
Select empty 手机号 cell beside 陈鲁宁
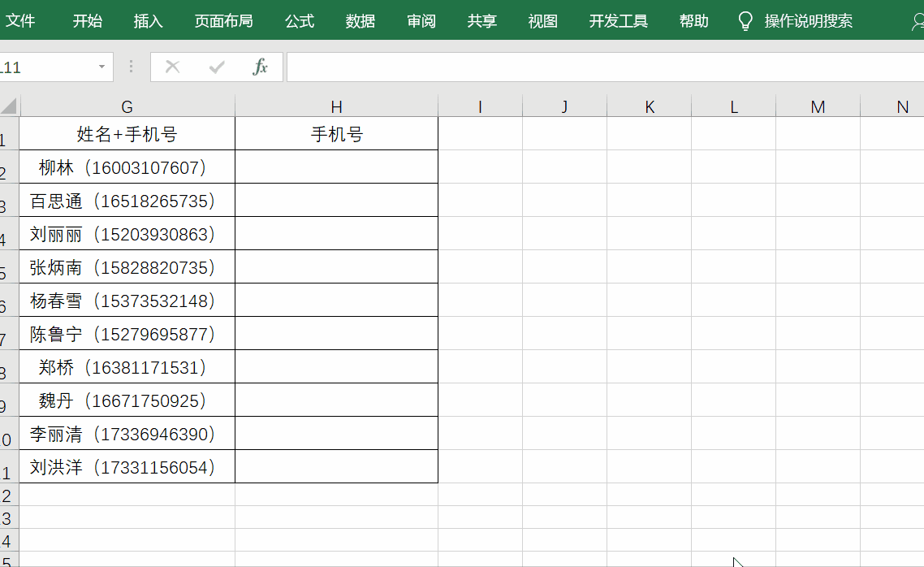pyautogui.click(x=336, y=334)
